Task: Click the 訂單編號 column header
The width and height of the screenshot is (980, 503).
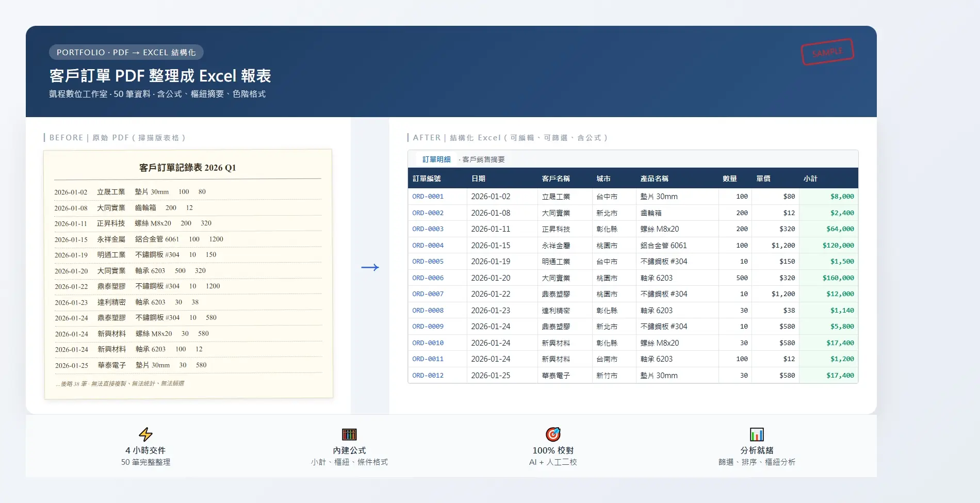Action: (427, 179)
